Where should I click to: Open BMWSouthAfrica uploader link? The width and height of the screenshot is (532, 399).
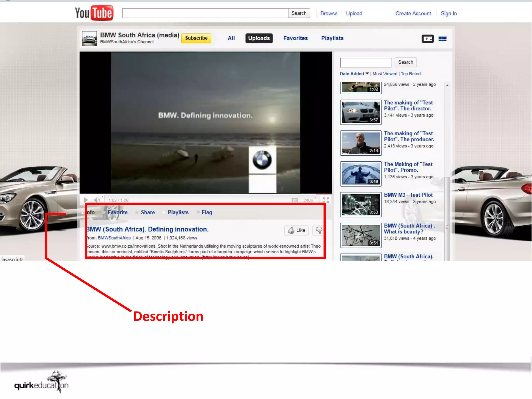pos(114,238)
